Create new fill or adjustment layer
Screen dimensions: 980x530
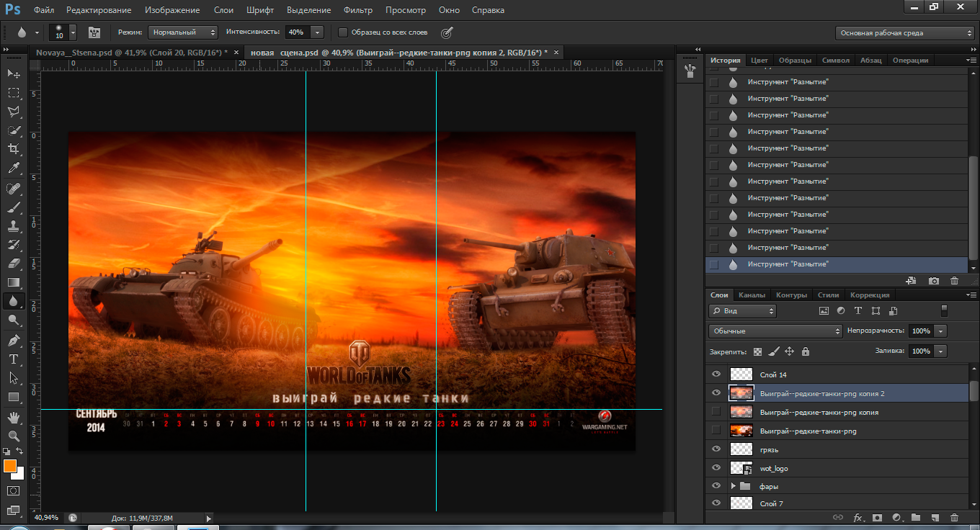(x=896, y=517)
